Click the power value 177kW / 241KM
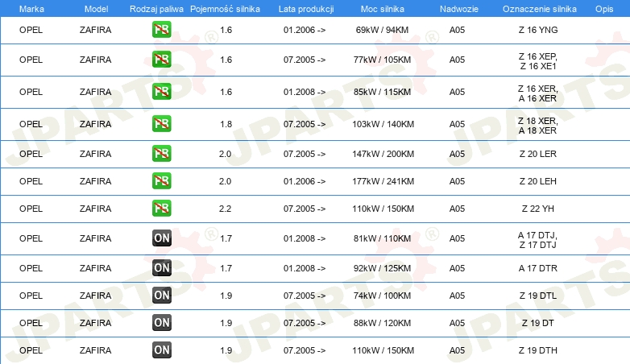630x364 pixels. point(383,181)
